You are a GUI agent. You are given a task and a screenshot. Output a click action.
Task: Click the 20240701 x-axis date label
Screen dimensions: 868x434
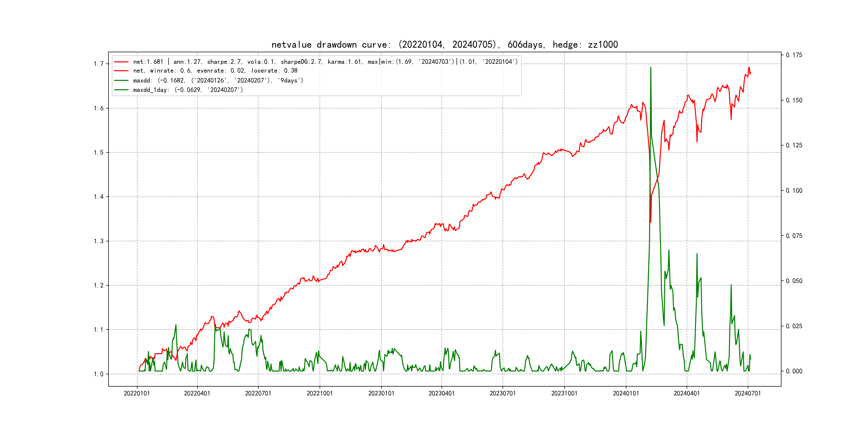748,393
